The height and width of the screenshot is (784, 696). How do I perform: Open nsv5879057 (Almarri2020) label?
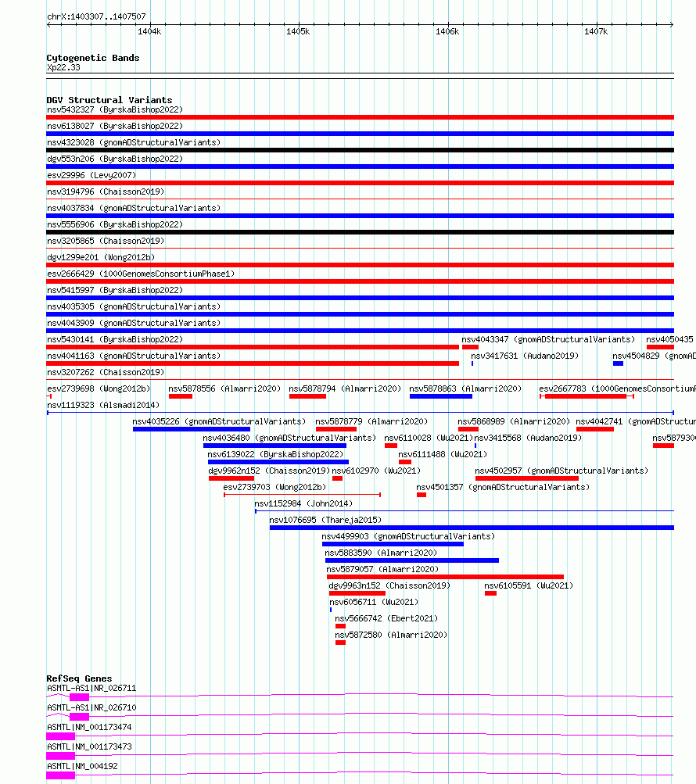pyautogui.click(x=382, y=570)
